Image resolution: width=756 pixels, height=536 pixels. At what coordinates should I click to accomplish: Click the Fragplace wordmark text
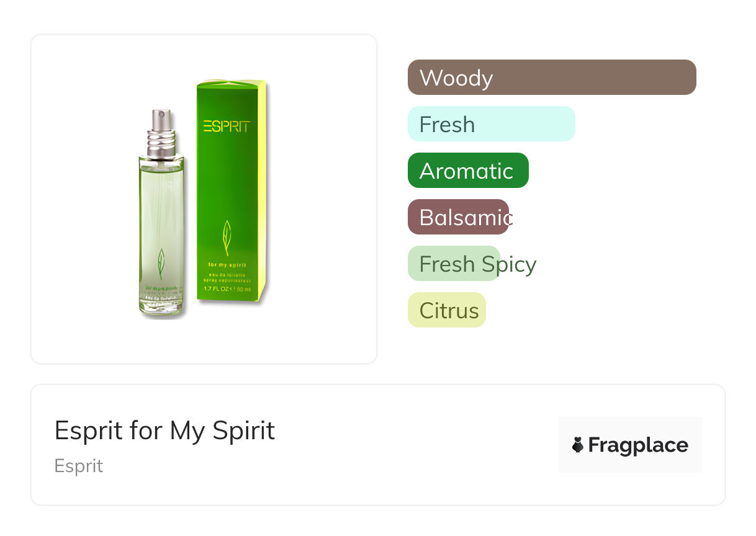point(638,445)
